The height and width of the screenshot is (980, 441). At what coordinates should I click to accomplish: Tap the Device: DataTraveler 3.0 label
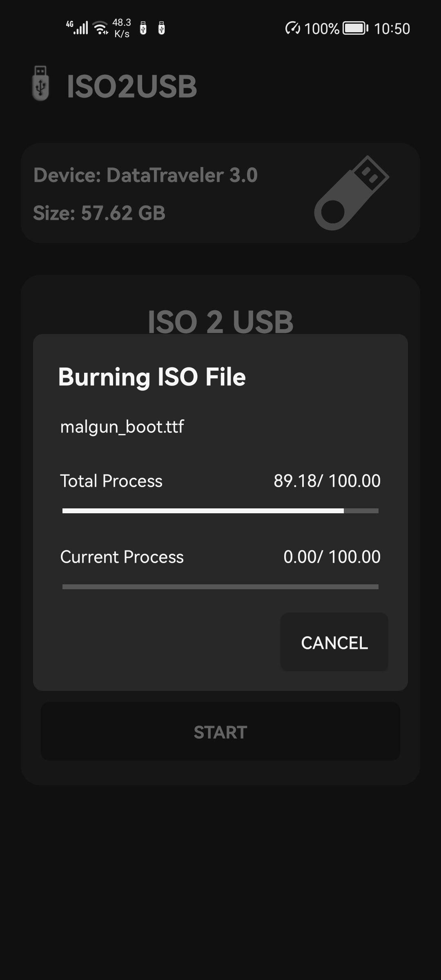[145, 175]
